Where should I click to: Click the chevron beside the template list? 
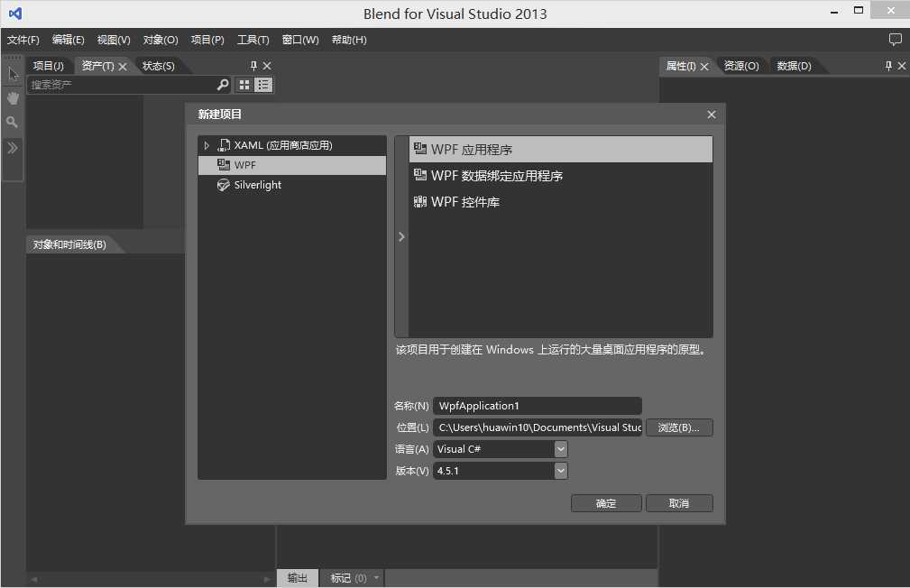point(401,236)
